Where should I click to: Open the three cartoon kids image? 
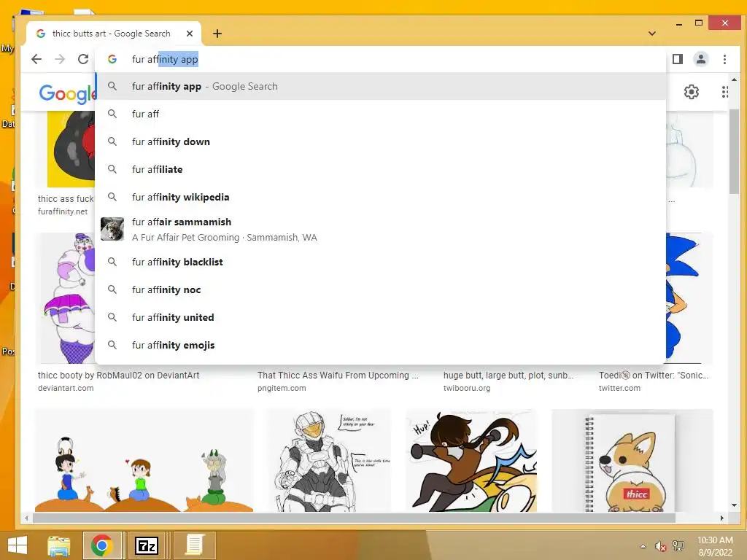[x=144, y=461]
